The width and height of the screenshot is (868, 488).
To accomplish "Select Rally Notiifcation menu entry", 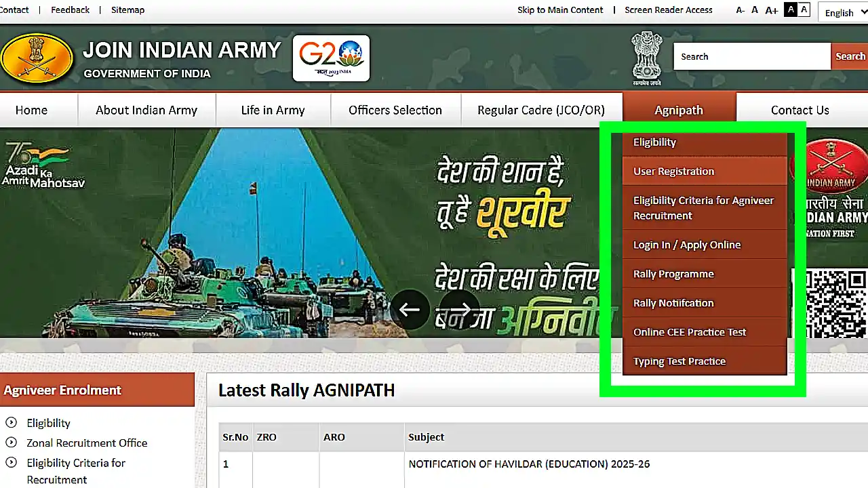I will point(705,303).
